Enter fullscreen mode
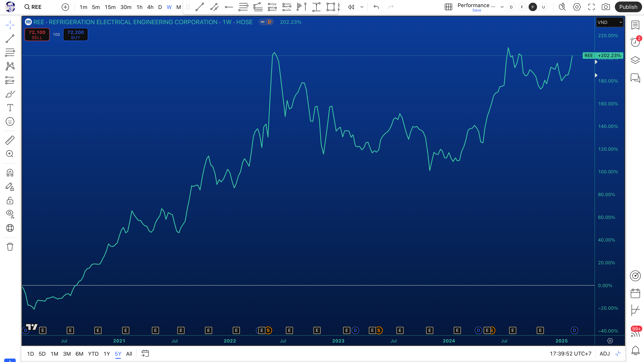644x362 pixels. click(591, 7)
